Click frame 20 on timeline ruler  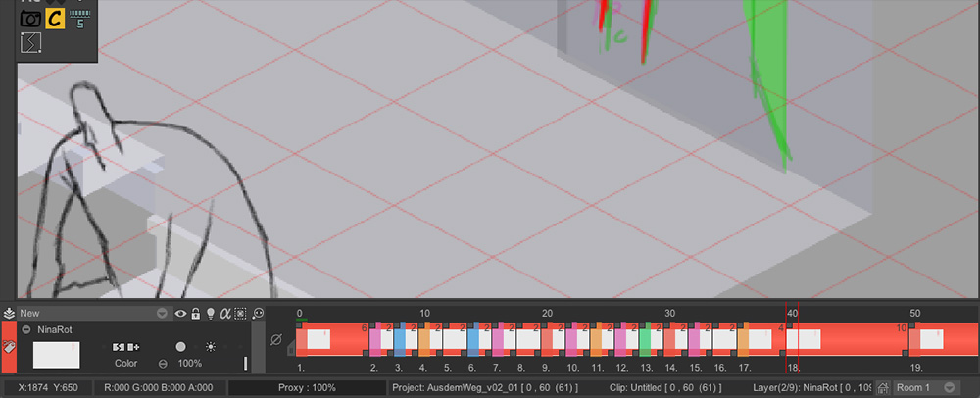[x=547, y=313]
